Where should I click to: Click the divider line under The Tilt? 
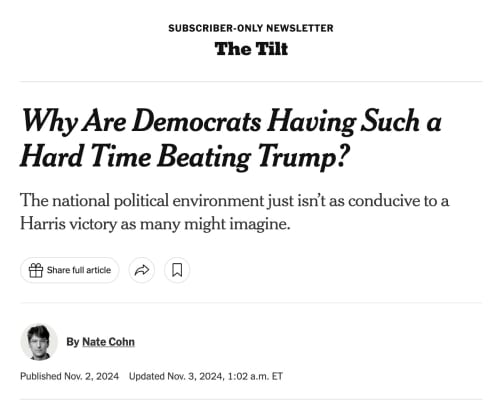[251, 81]
